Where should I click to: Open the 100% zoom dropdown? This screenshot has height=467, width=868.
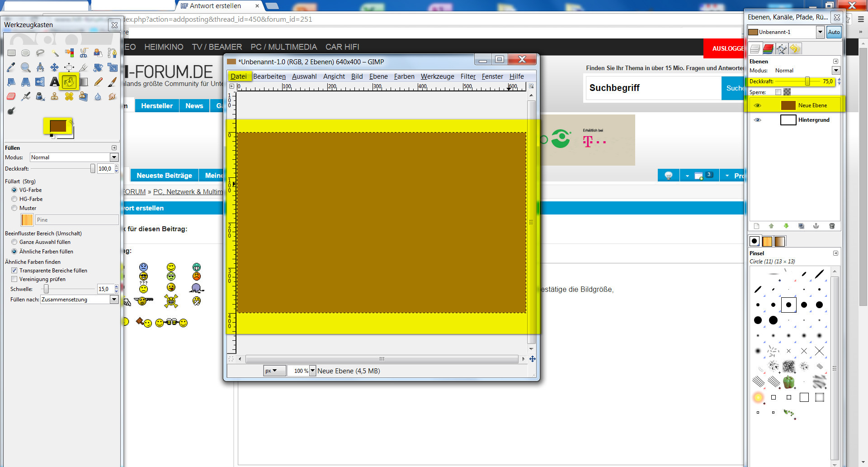[312, 371]
